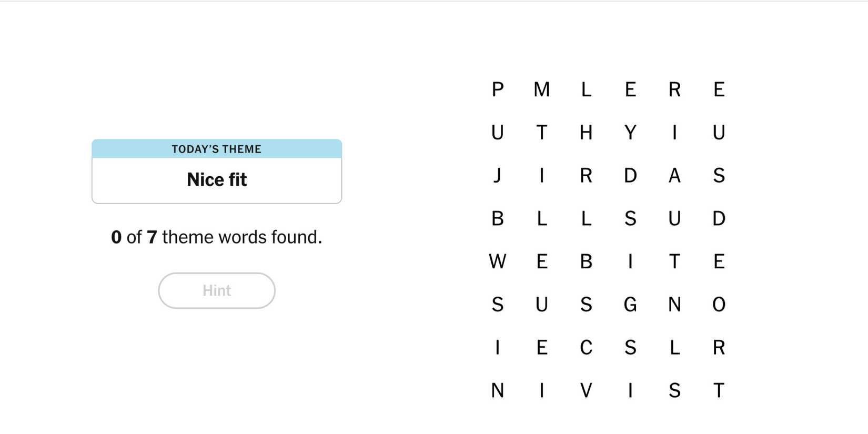
Task: Select the letter O at right of sixth row
Action: [719, 304]
